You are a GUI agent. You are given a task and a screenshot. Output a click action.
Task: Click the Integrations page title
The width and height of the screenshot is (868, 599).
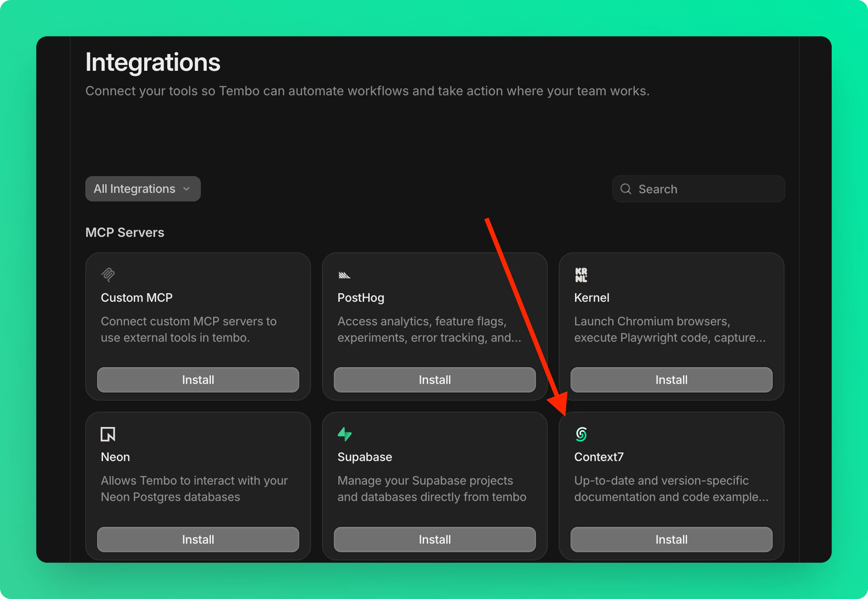click(x=153, y=62)
